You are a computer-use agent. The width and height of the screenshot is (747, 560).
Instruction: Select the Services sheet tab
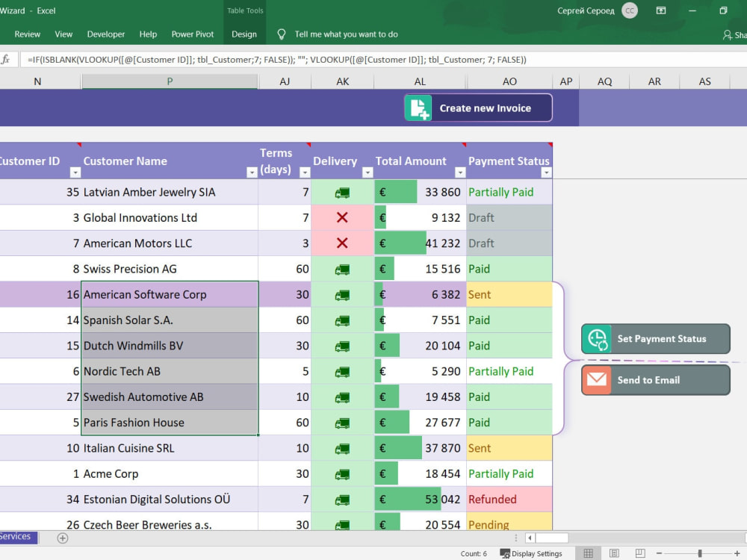17,537
